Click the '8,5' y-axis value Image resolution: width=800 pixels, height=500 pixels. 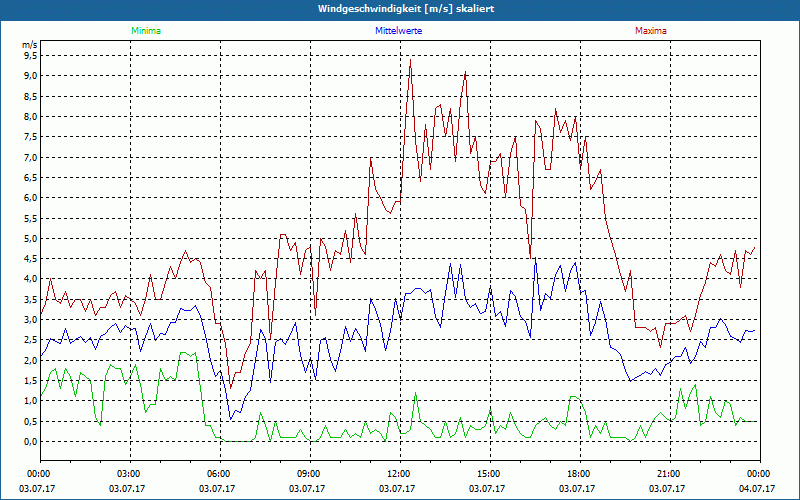pyautogui.click(x=31, y=96)
